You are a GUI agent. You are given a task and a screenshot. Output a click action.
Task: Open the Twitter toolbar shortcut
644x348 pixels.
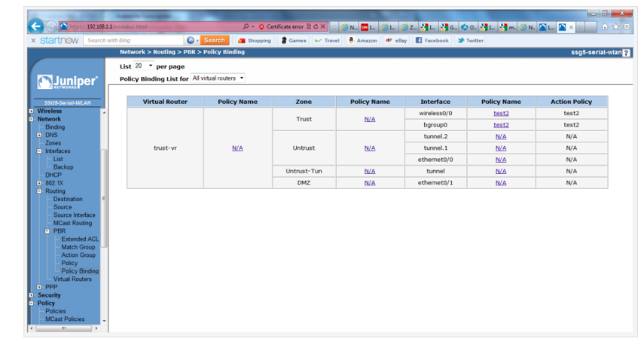click(x=471, y=41)
